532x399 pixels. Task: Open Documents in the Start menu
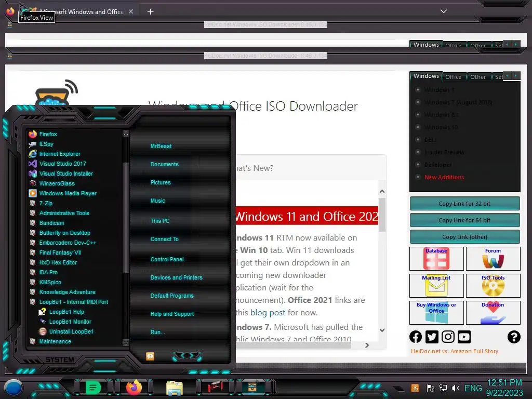coord(165,164)
